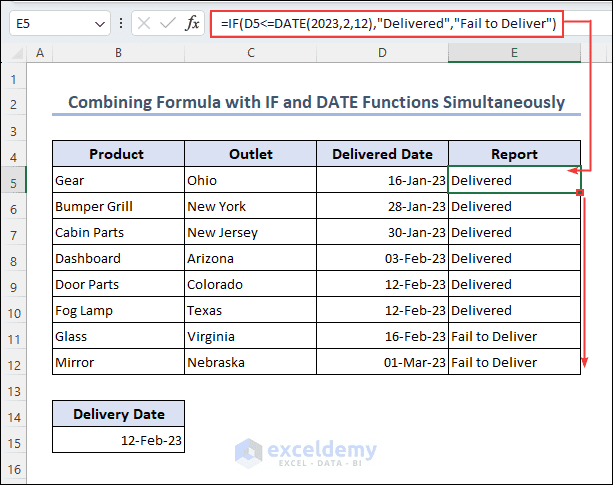
Task: Select column A header
Action: pos(39,53)
